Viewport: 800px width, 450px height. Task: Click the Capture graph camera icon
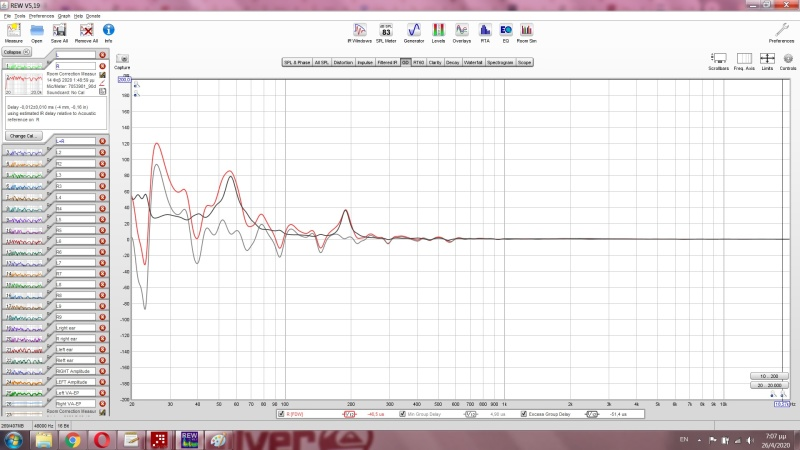point(123,59)
